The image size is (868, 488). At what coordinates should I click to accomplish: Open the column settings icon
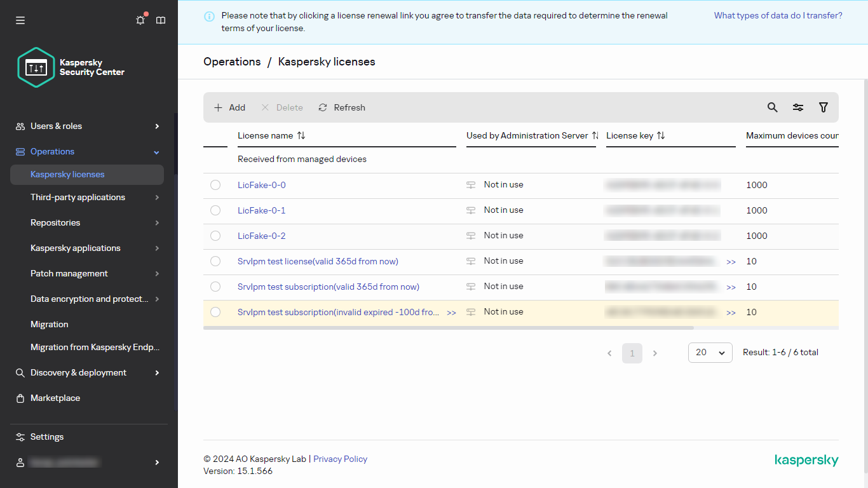[x=798, y=107]
